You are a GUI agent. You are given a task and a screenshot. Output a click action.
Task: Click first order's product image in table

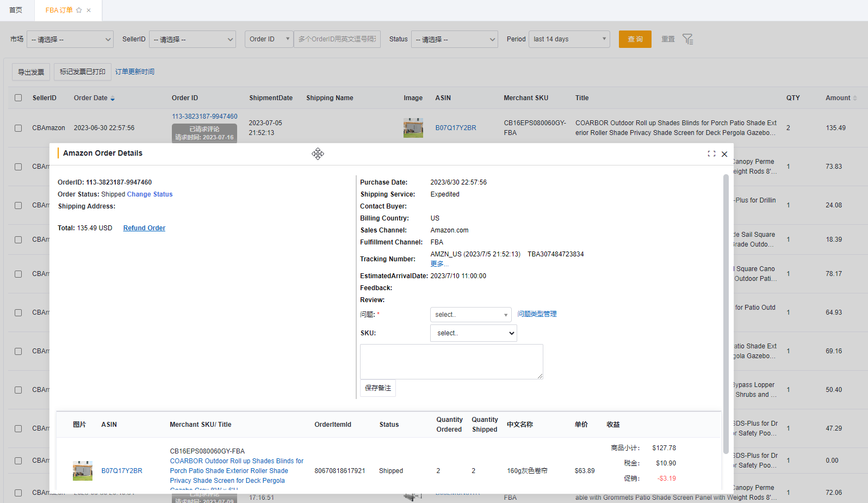click(413, 128)
